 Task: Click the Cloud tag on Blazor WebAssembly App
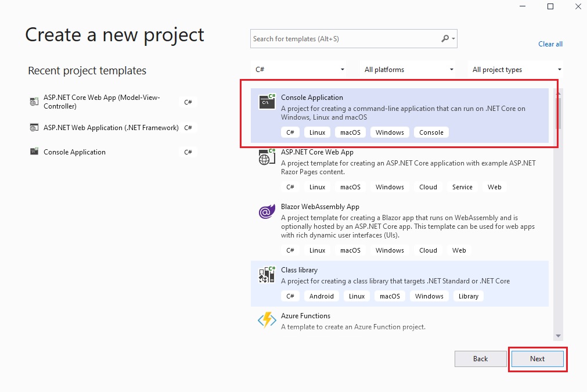coord(428,250)
